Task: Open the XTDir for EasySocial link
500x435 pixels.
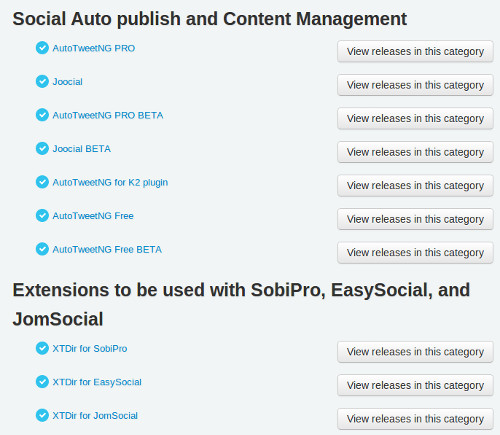Action: click(97, 382)
